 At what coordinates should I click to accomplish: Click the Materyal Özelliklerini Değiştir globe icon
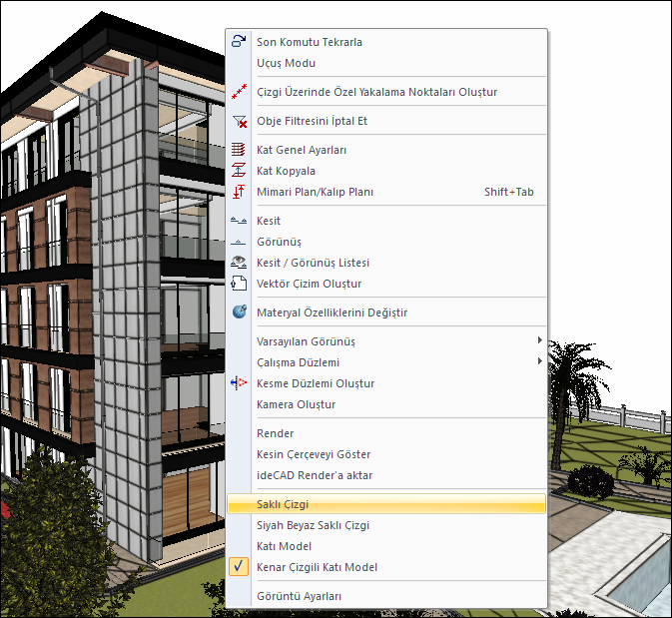[239, 312]
